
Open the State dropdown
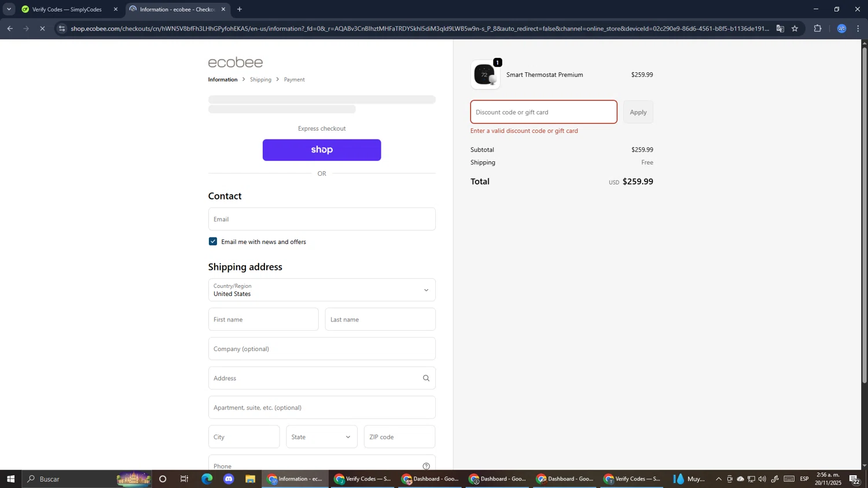tap(322, 437)
